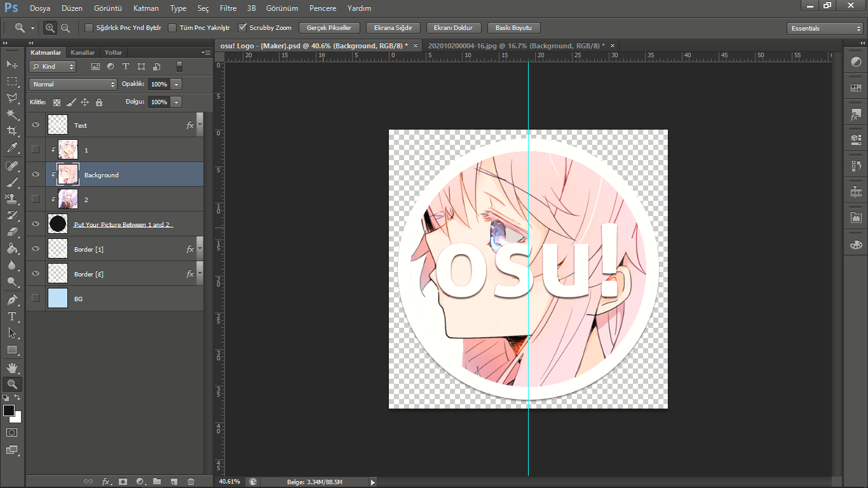
Task: Open the Filtre menu
Action: click(x=228, y=8)
